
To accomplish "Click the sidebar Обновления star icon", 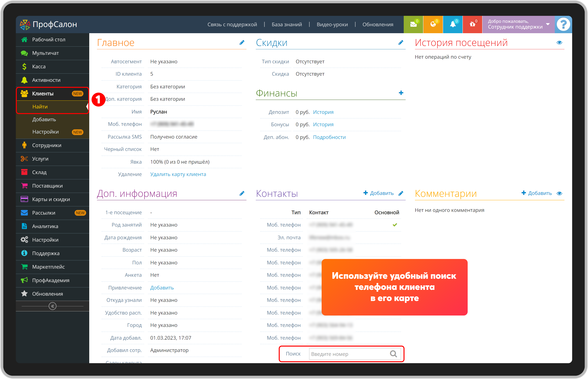I will [x=24, y=294].
